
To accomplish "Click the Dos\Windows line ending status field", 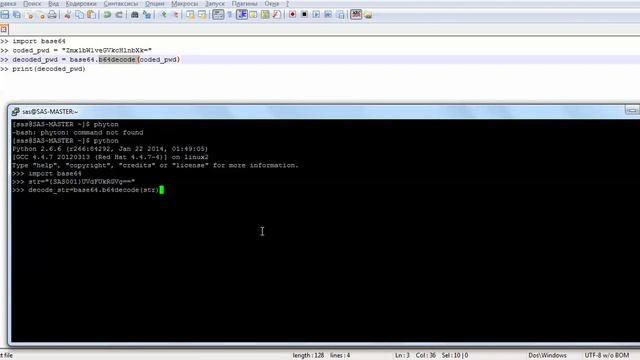I will pos(547,356).
